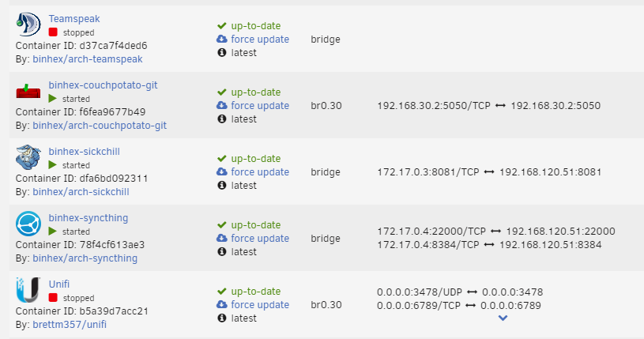Click the couchpotato red couch icon
Image resolution: width=644 pixels, height=339 pixels.
(28, 91)
